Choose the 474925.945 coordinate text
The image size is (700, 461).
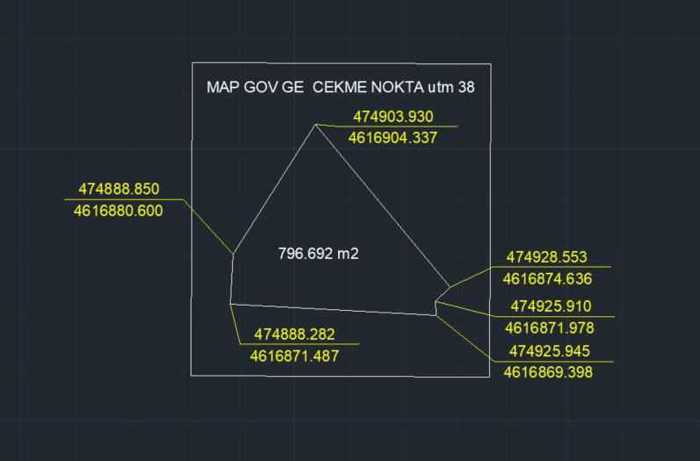[549, 351]
